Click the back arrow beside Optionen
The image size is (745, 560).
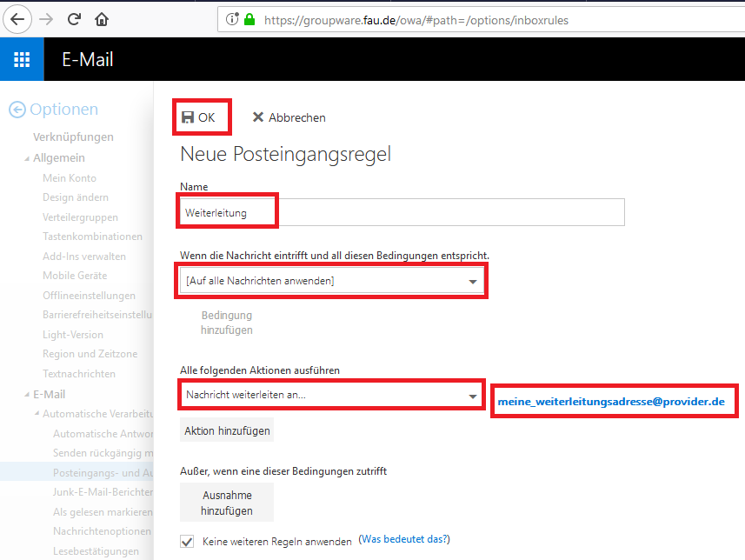point(17,110)
